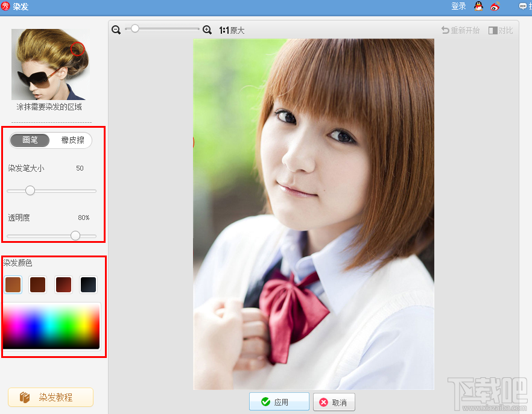
Task: Click the 登录 login link
Action: click(x=458, y=6)
